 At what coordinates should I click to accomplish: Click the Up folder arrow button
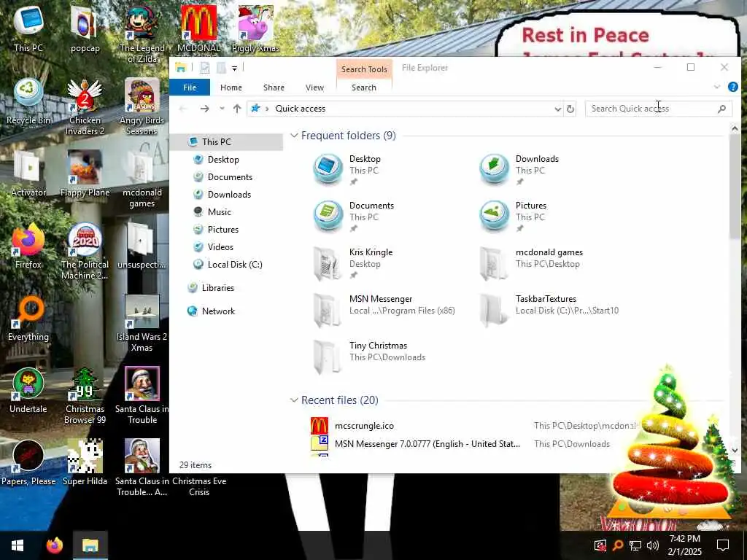237,109
